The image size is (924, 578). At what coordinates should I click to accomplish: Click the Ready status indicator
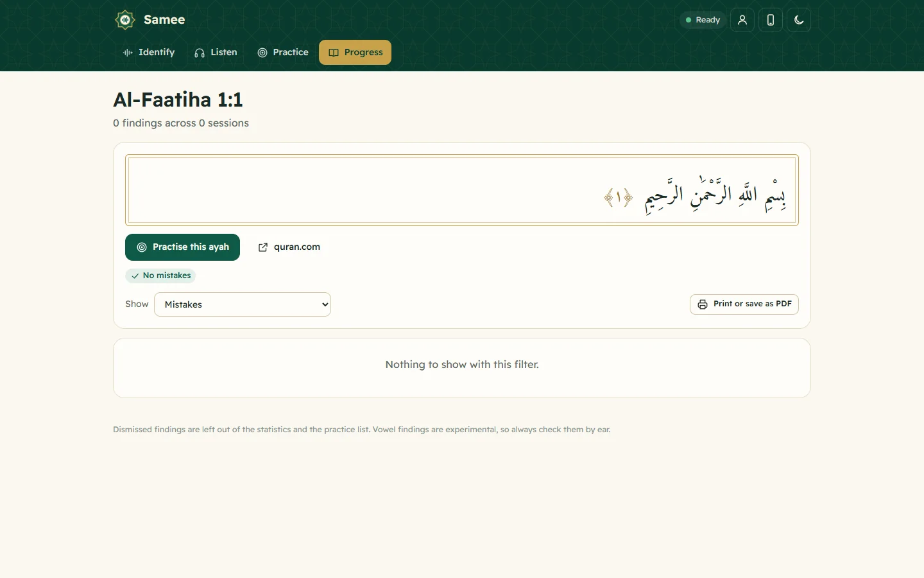[x=703, y=20]
